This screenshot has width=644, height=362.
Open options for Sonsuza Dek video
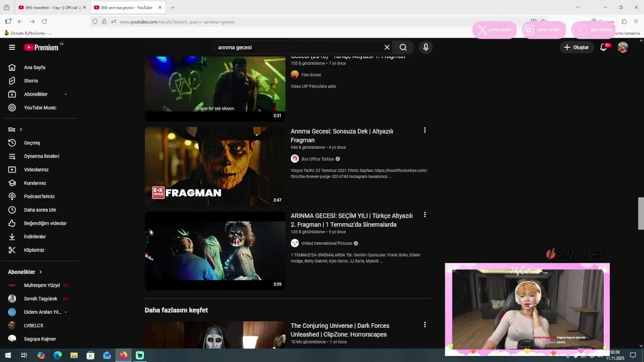(x=425, y=130)
